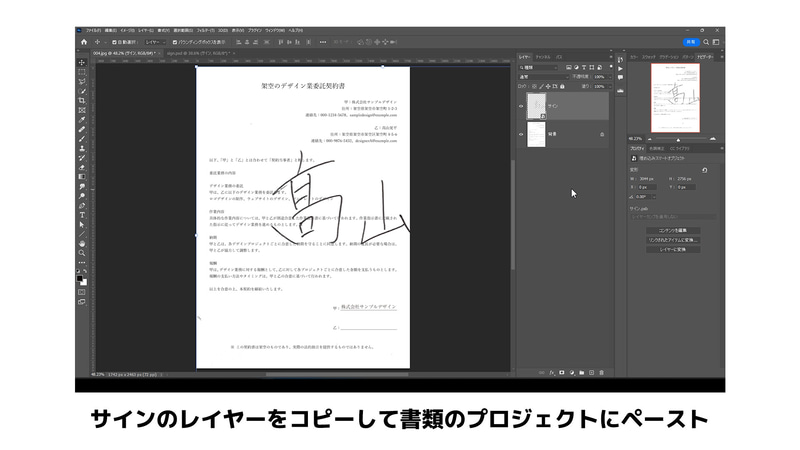Select the Zoom tool in the toolbox
This screenshot has width=800, height=450.
point(82,253)
